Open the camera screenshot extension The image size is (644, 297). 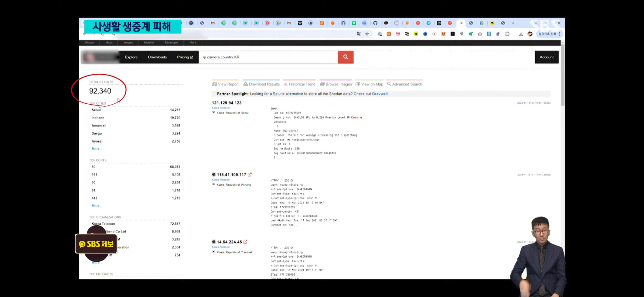click(480, 34)
